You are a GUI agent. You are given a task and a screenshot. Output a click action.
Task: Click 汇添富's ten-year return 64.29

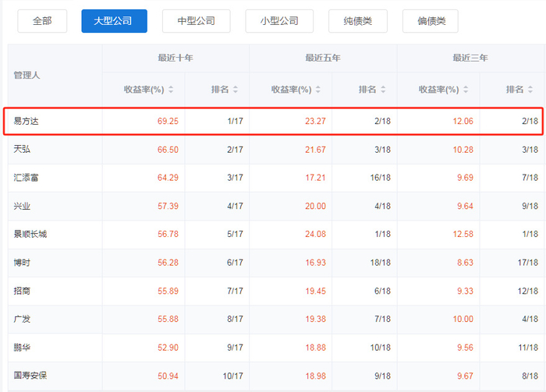point(168,178)
